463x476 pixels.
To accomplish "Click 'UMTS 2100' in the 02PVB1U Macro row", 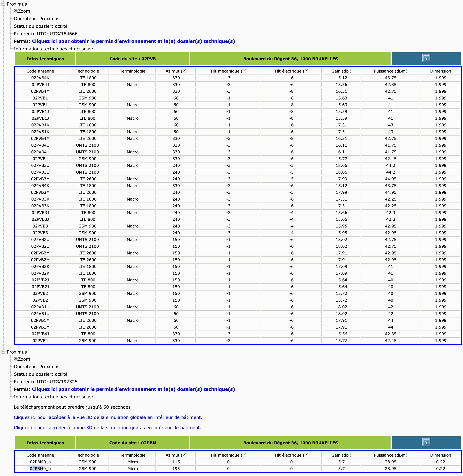I will tap(87, 307).
